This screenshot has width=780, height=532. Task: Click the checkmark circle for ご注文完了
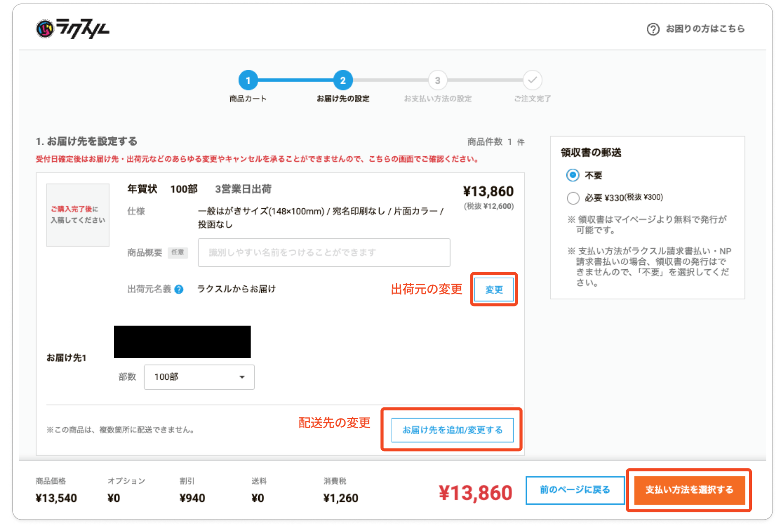532,80
